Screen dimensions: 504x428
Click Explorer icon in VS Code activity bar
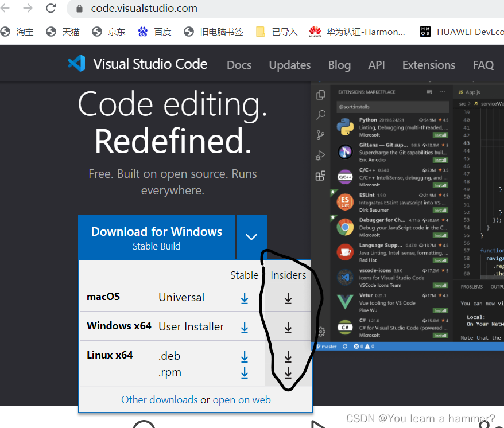click(x=320, y=95)
